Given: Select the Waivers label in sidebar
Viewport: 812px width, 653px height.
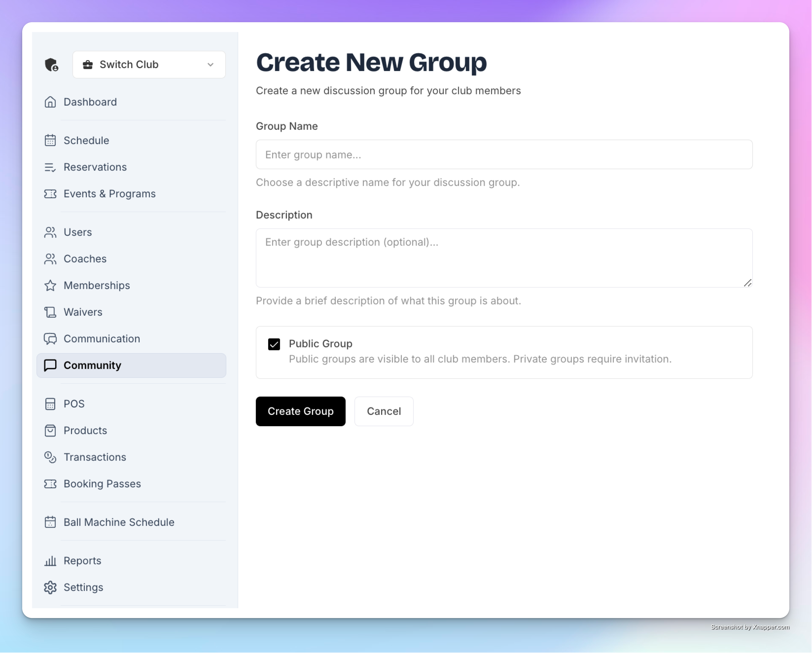Looking at the screenshot, I should coord(83,312).
